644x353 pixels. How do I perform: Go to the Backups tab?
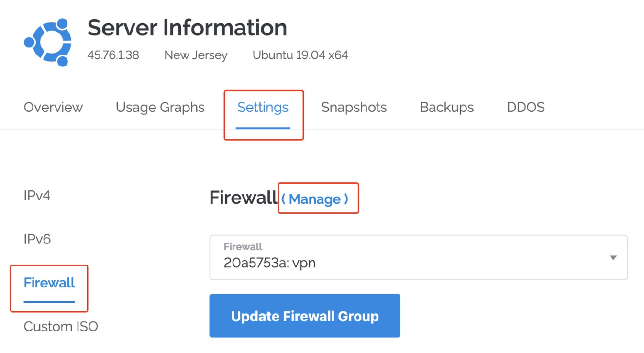pyautogui.click(x=446, y=107)
